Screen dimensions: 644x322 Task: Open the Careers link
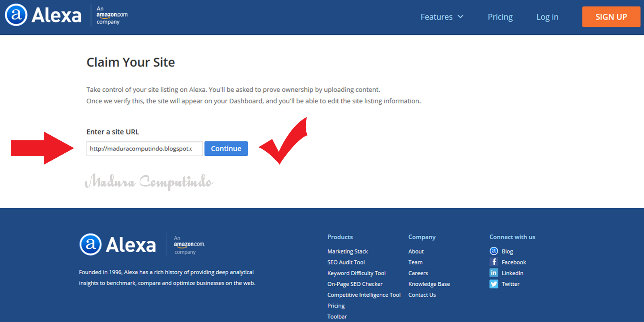(418, 273)
